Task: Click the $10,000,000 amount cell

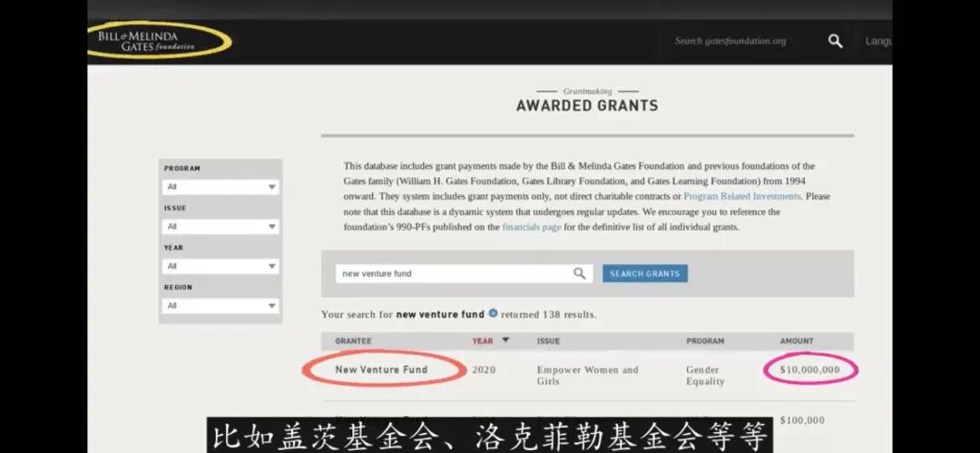Action: coord(810,369)
